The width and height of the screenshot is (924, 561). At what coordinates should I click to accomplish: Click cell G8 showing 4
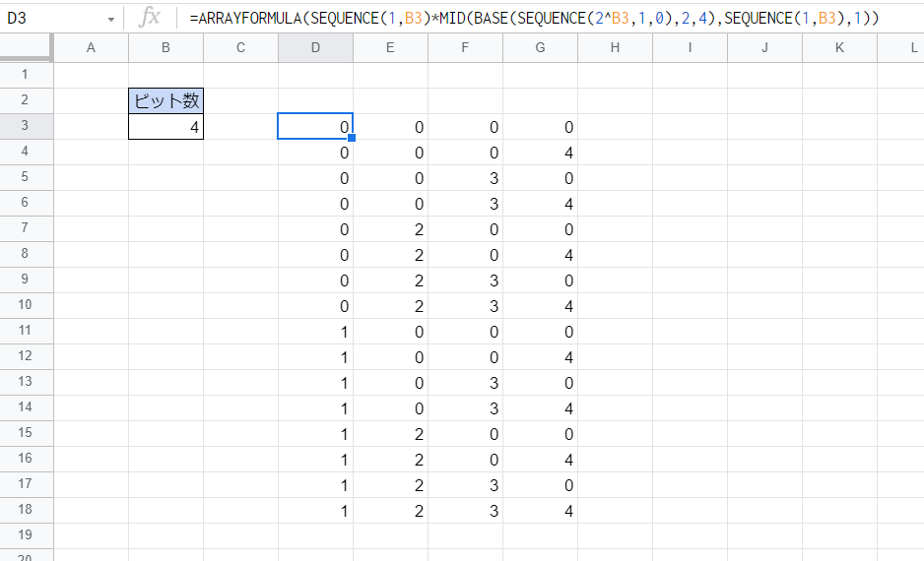click(540, 255)
